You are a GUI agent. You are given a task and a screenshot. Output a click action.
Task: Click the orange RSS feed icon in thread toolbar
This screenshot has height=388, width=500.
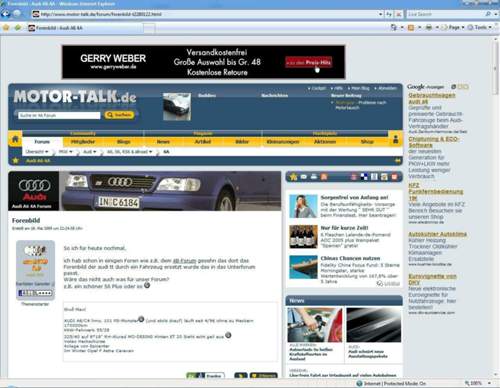pyautogui.click(x=324, y=177)
